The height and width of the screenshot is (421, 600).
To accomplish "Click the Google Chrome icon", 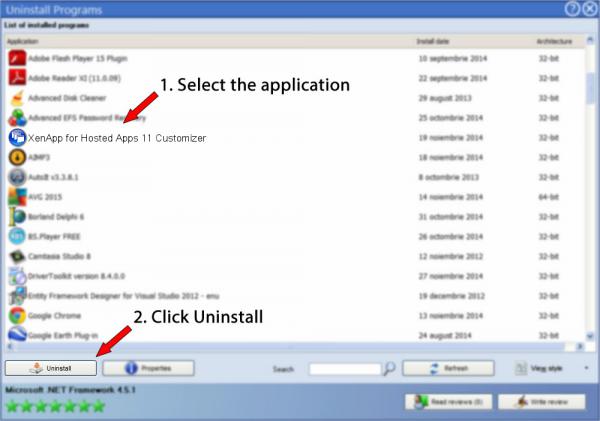I will click(17, 315).
